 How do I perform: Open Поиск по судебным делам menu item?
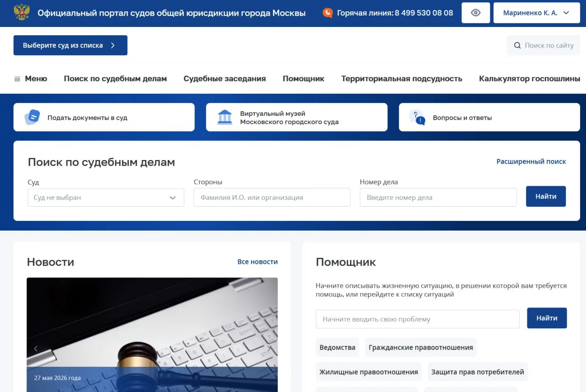coord(115,79)
